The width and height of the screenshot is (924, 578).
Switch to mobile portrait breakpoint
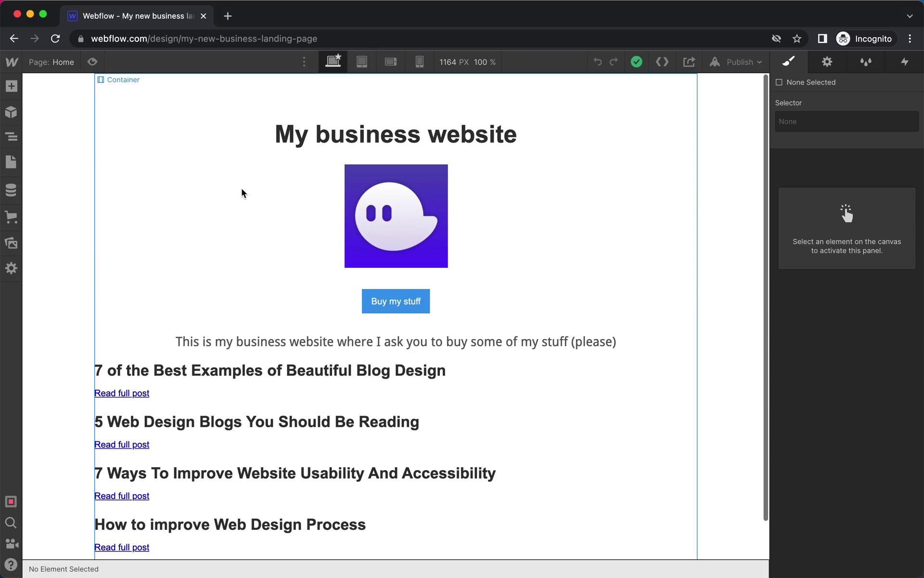tap(419, 62)
